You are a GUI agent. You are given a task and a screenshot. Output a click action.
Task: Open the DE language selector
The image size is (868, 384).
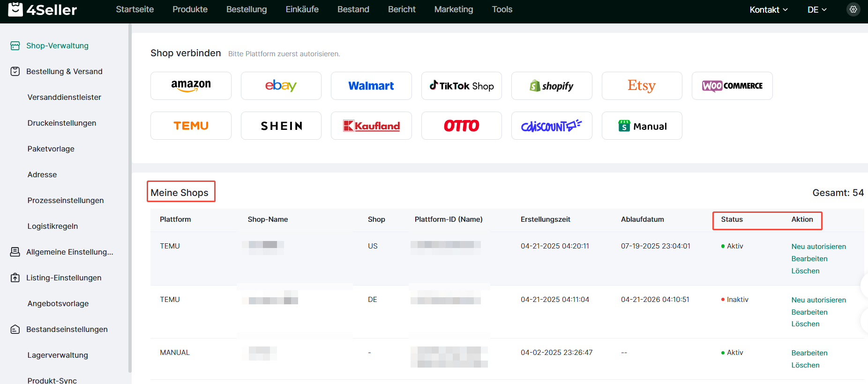point(816,10)
